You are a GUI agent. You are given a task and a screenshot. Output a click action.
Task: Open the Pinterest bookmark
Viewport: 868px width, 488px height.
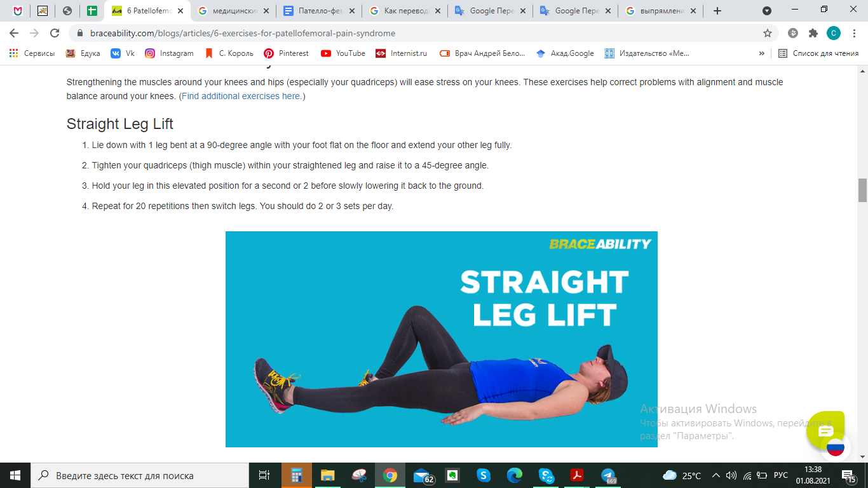[287, 53]
